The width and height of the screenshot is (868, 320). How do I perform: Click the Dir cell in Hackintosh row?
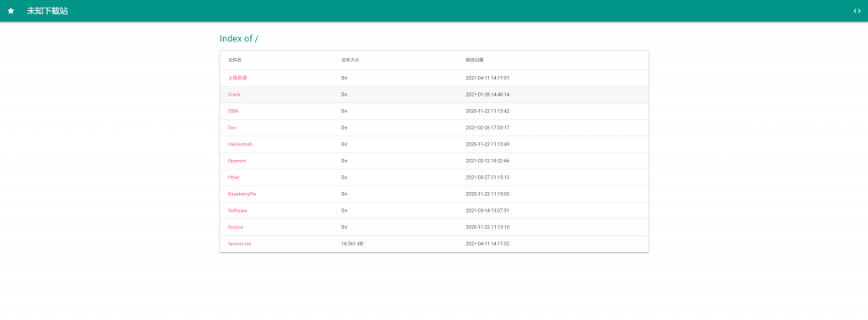click(344, 144)
